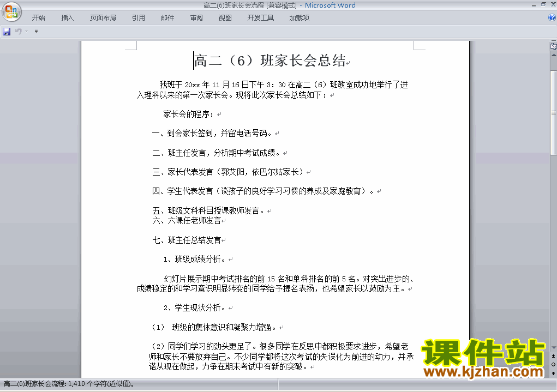Click the document title 高二（6）班家长会总结
557x392 pixels.
[270, 61]
